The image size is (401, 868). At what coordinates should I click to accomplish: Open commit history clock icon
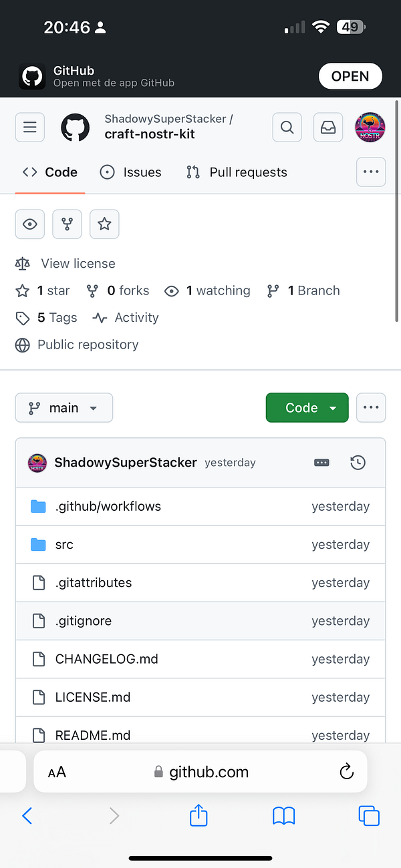[x=358, y=463]
